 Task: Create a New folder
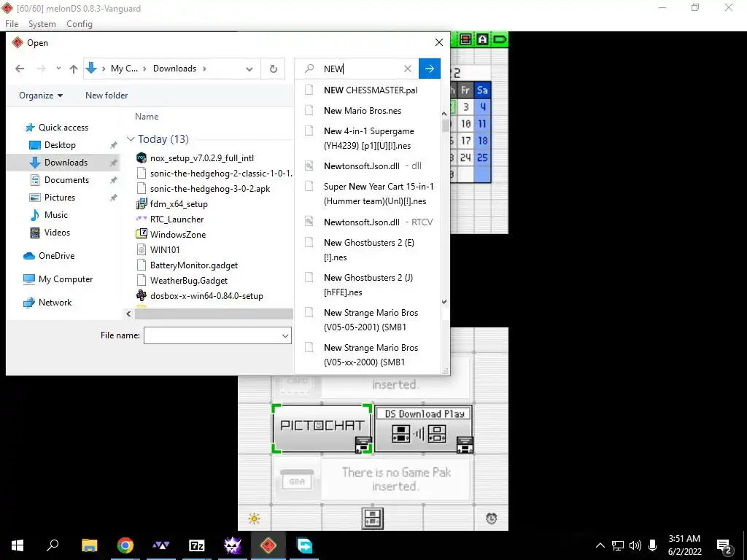[x=107, y=96]
